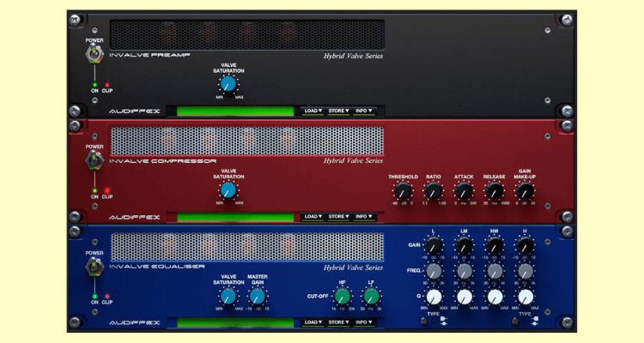Click the Compressor Threshold knob
The image size is (644, 343).
pyautogui.click(x=403, y=191)
